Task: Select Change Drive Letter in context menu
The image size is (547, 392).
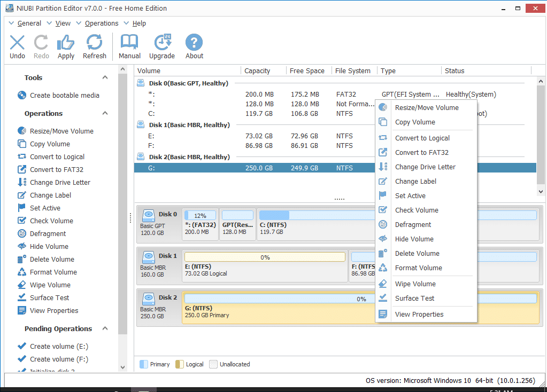Action: coord(426,167)
